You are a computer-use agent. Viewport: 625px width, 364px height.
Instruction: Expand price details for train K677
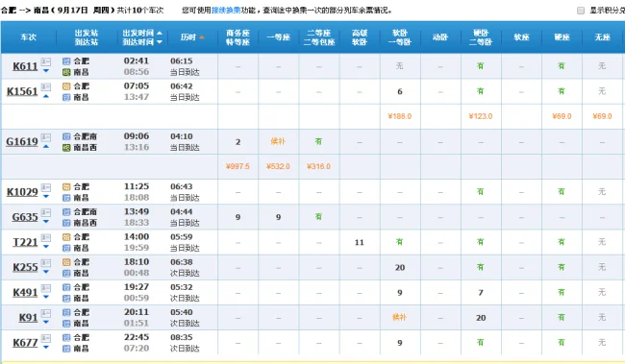[x=46, y=348]
